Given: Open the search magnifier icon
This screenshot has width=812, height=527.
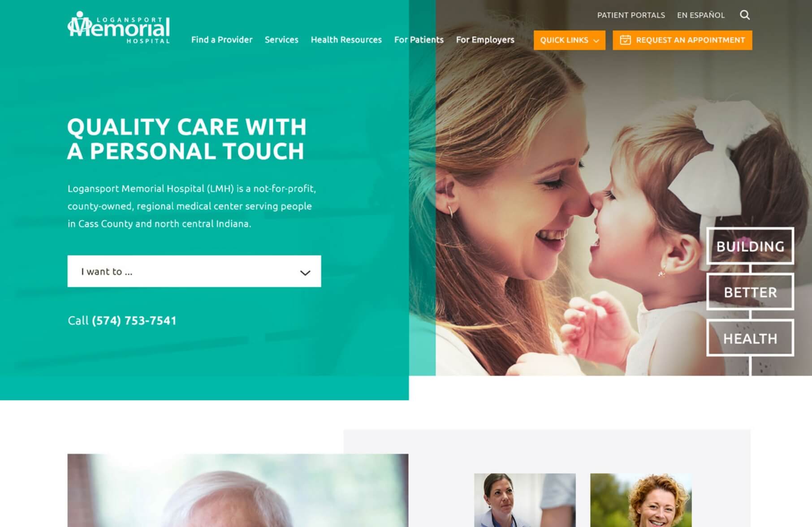Looking at the screenshot, I should pos(744,15).
